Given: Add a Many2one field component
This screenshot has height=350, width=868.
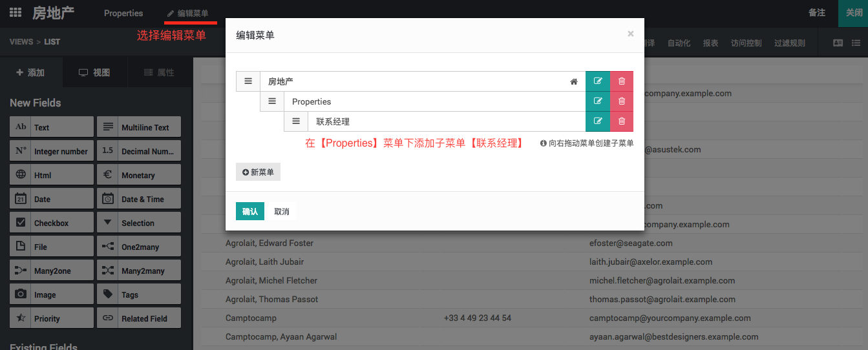Looking at the screenshot, I should click(52, 271).
